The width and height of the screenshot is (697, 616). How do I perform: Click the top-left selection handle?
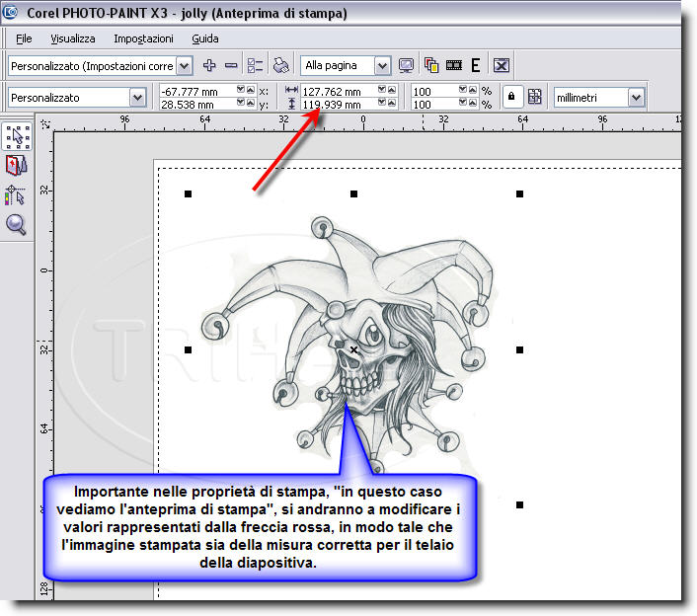point(188,193)
